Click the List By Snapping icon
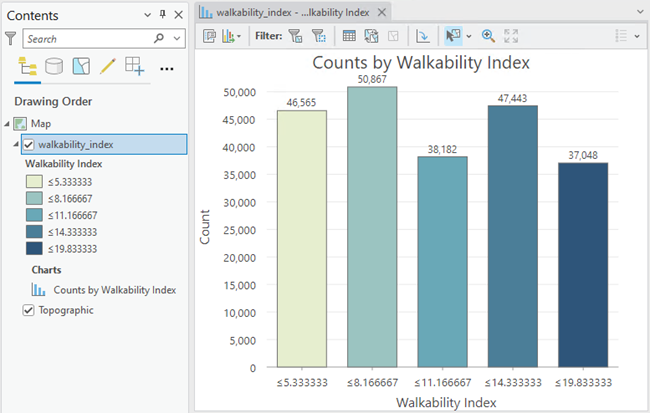 (135, 68)
